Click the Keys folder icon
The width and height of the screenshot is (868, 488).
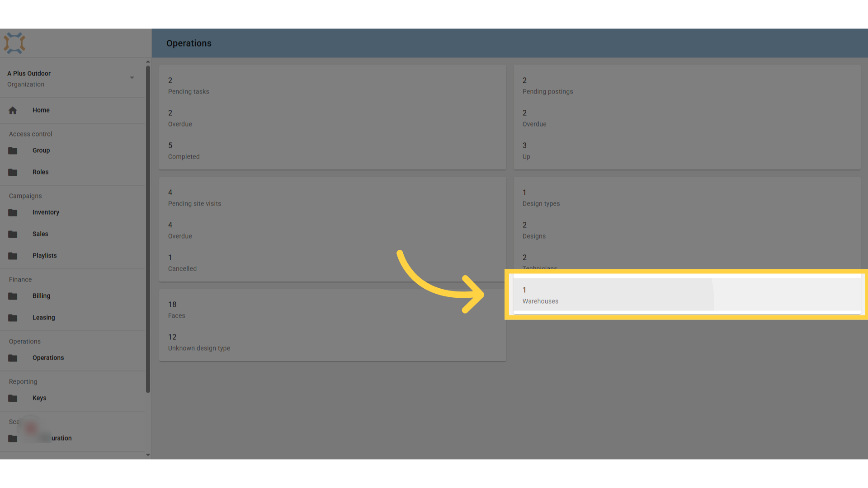point(13,398)
